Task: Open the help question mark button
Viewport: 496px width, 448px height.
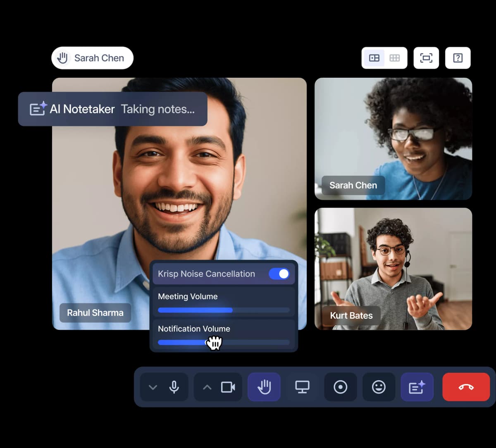Action: coord(458,58)
